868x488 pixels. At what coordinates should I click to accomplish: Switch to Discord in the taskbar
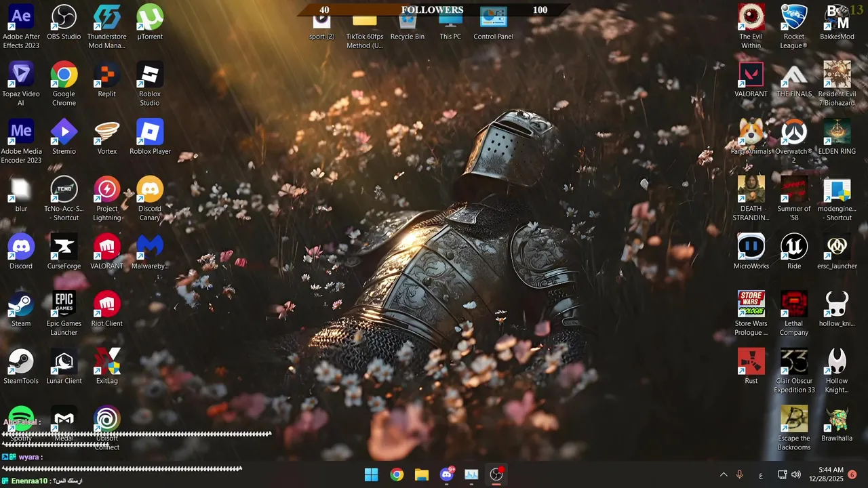click(x=447, y=474)
